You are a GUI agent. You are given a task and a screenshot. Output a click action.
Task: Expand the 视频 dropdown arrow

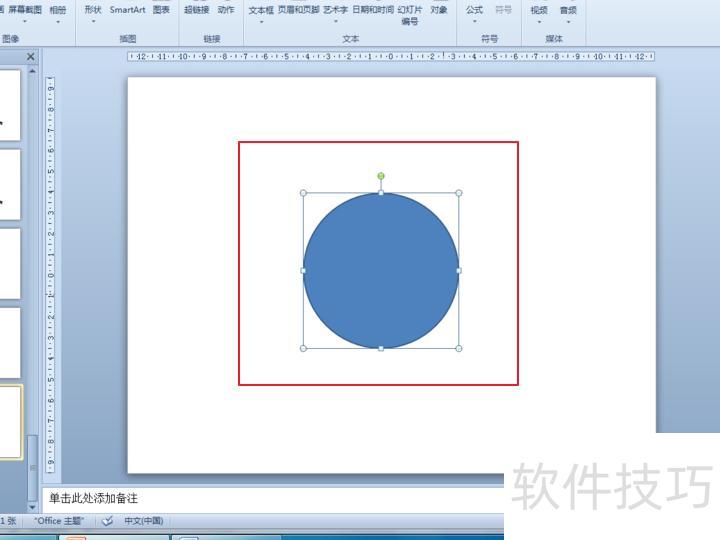click(539, 22)
